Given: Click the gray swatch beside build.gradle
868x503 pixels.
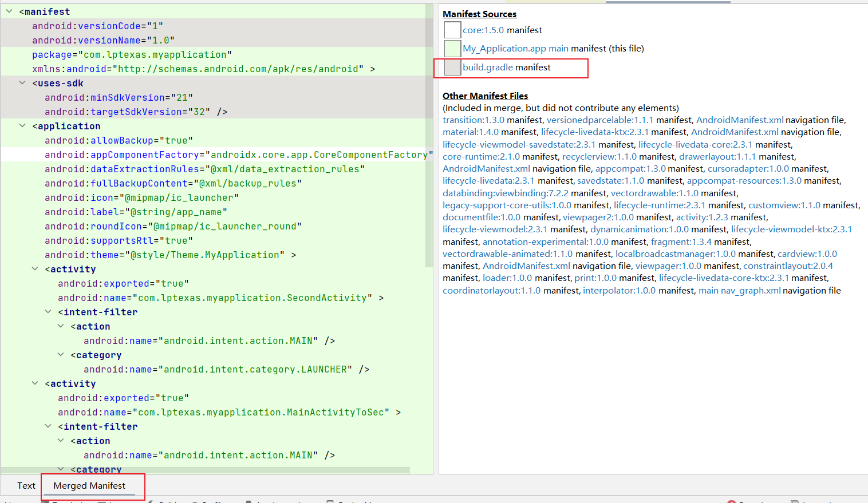Looking at the screenshot, I should click(452, 68).
